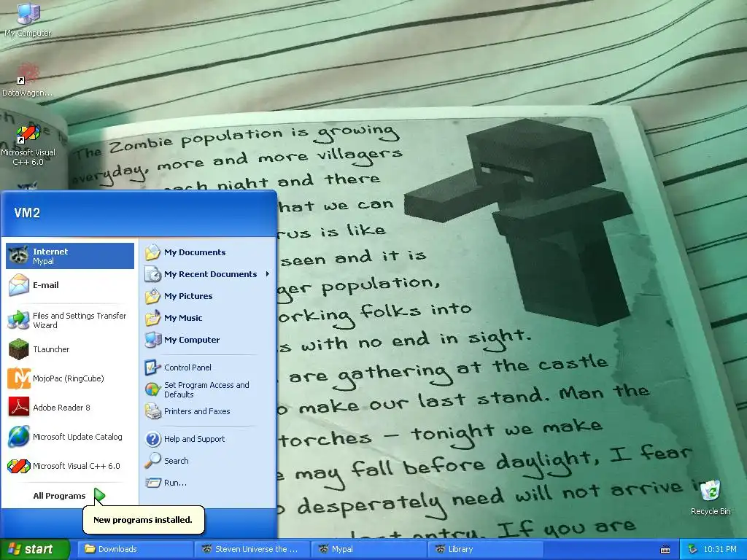Click the Control Panel icon
The width and height of the screenshot is (747, 560).
[x=153, y=367]
